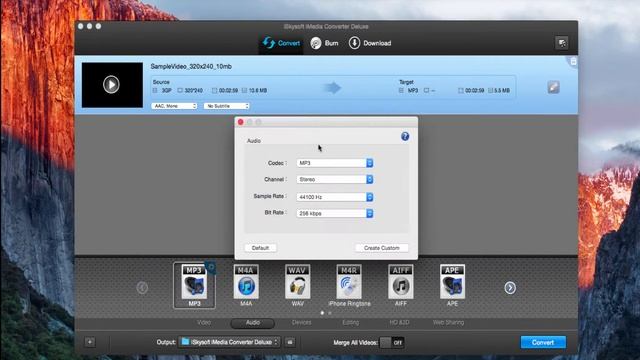This screenshot has width=640, height=360.
Task: Open the Audio format tab
Action: (253, 323)
